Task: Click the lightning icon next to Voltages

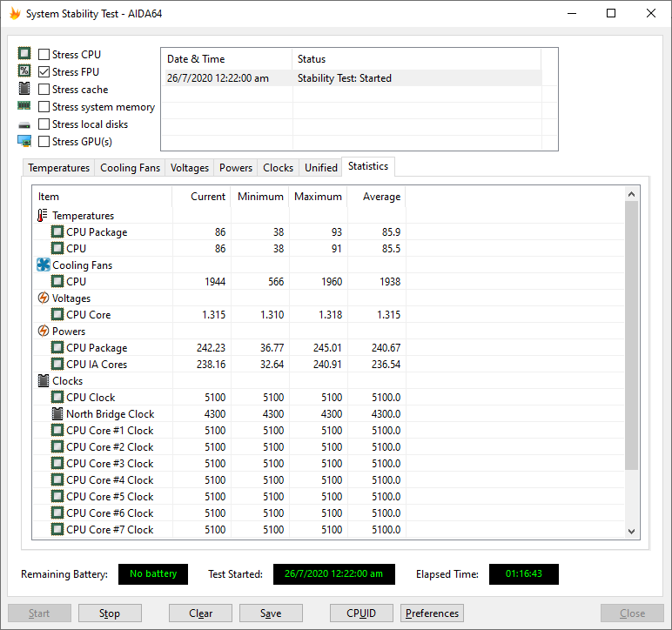Action: pyautogui.click(x=44, y=298)
